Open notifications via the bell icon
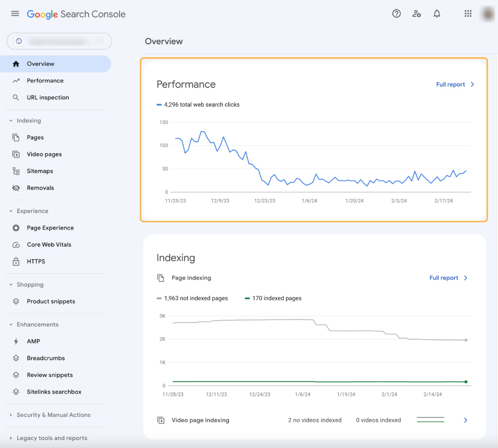 point(437,14)
